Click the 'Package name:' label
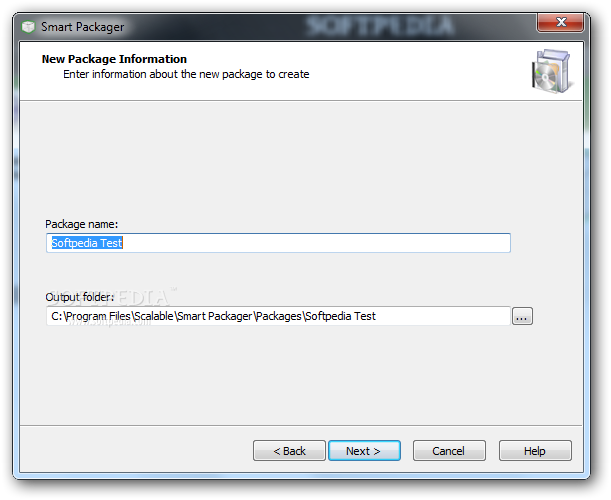The image size is (611, 500). point(81,224)
